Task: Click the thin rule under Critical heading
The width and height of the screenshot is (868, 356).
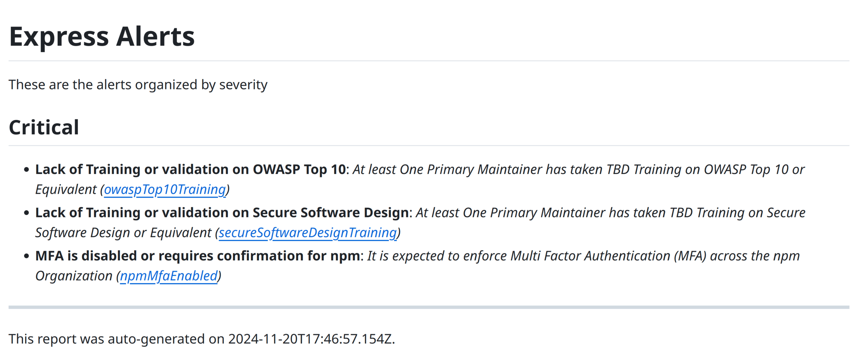Action: pyautogui.click(x=429, y=146)
